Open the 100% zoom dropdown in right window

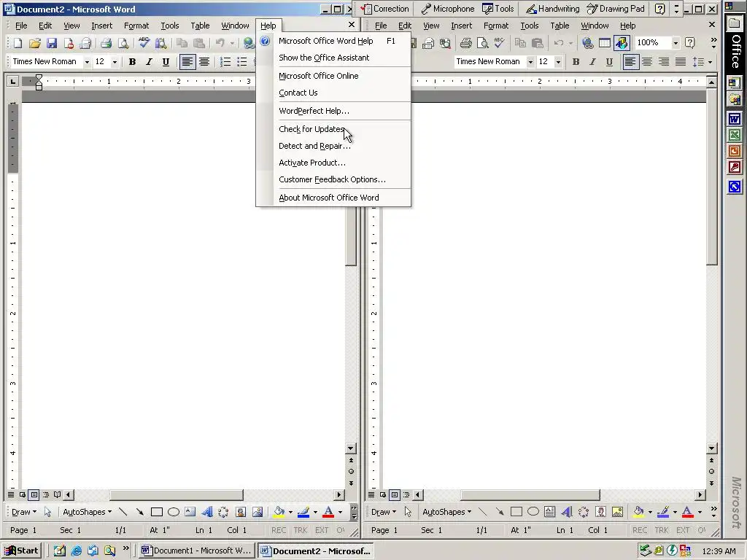(x=676, y=43)
